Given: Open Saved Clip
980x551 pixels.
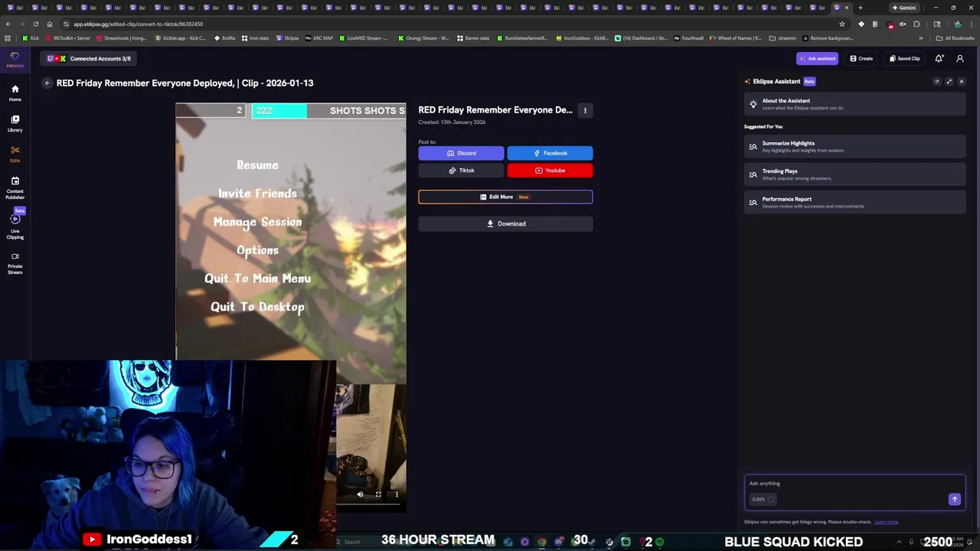Looking at the screenshot, I should tap(904, 58).
